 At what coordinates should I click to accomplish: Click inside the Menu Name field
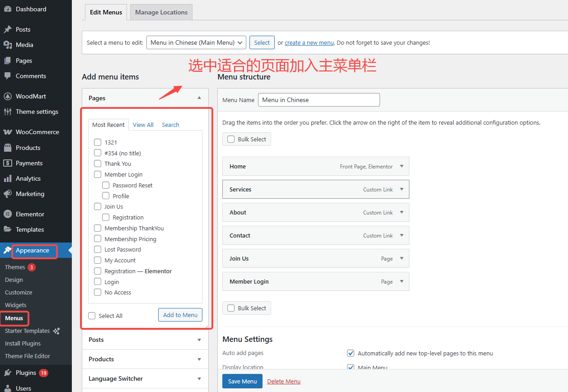pos(319,100)
